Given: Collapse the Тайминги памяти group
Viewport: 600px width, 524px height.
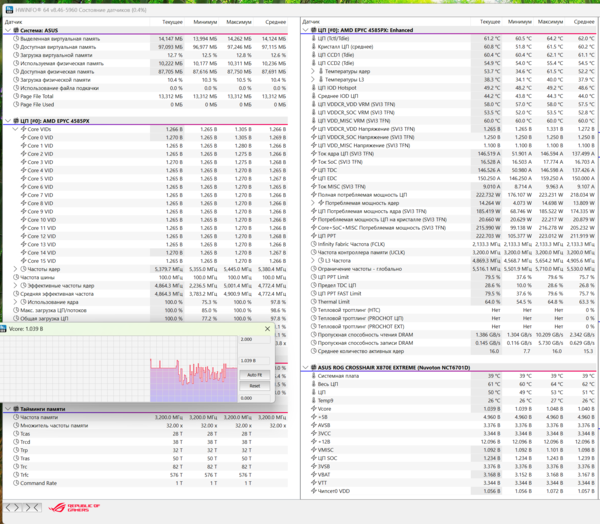Looking at the screenshot, I should pyautogui.click(x=8, y=409).
